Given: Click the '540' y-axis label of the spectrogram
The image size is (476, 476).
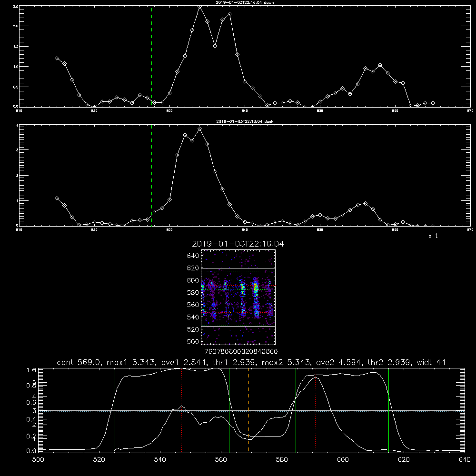Looking at the screenshot, I should click(x=193, y=317).
